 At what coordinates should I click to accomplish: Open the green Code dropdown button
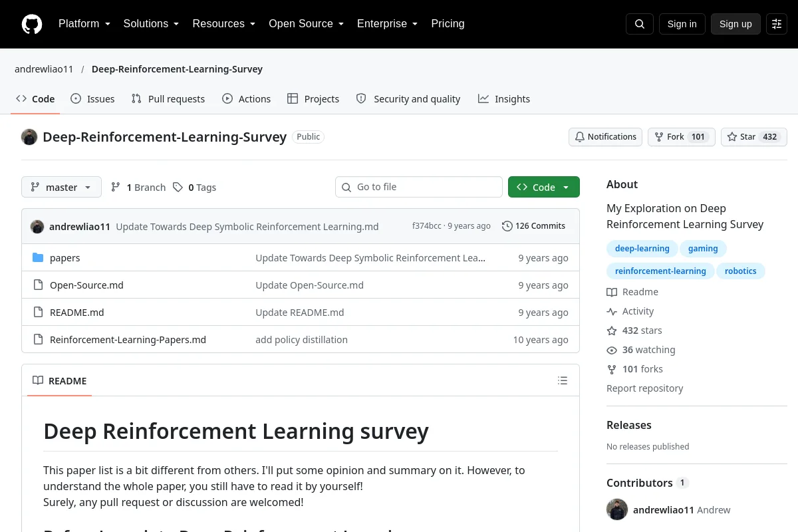[544, 188]
